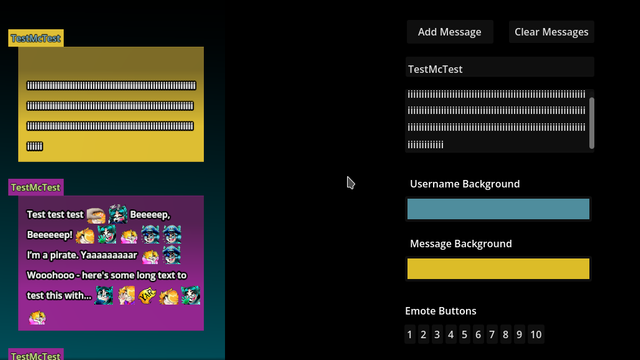Click the Clear Messages button
The image size is (640, 360).
tap(551, 32)
